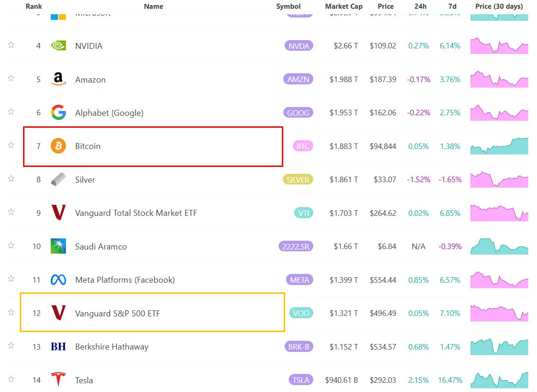The image size is (537, 392).
Task: Click the AMZN symbol badge
Action: click(298, 79)
